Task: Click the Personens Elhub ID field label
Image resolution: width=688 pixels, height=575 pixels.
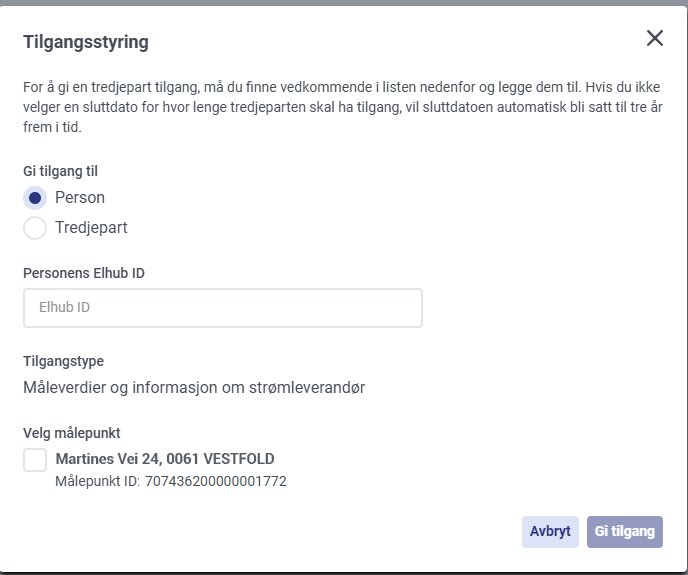Action: pos(84,273)
